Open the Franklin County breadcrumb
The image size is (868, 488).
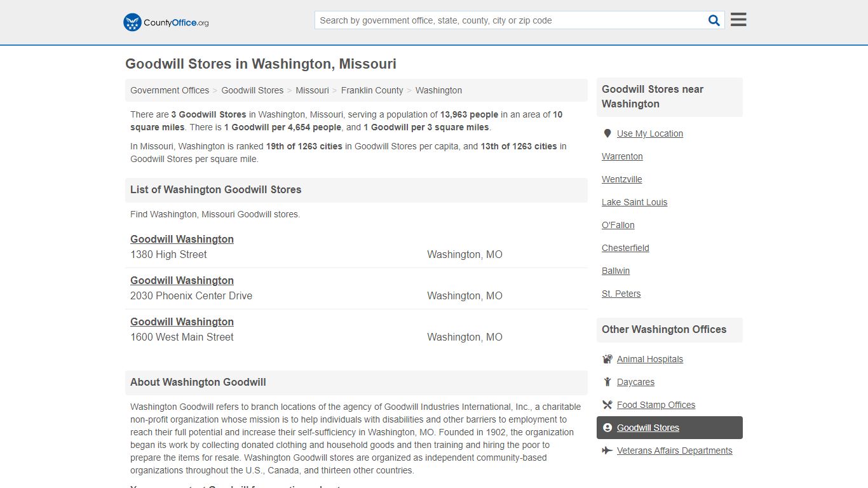(372, 90)
